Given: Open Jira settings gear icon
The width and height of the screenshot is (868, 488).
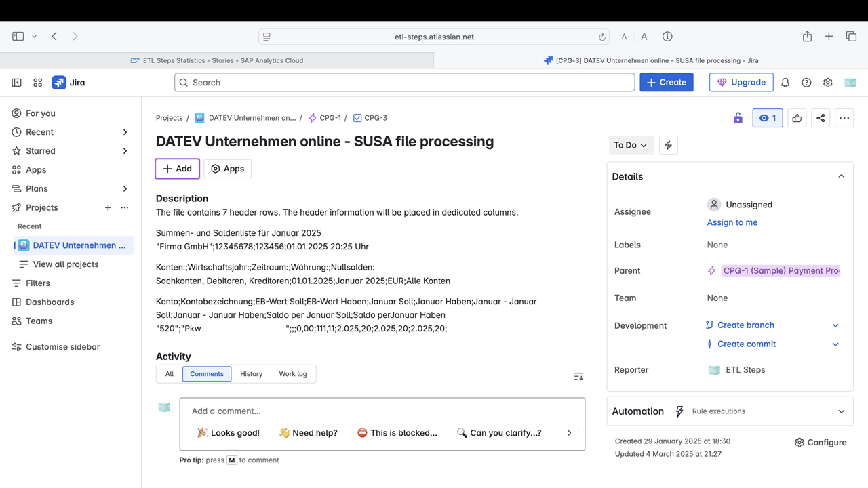Looking at the screenshot, I should tap(827, 82).
